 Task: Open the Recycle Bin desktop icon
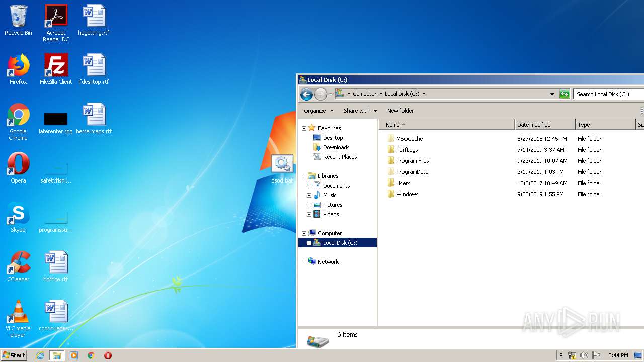click(18, 20)
